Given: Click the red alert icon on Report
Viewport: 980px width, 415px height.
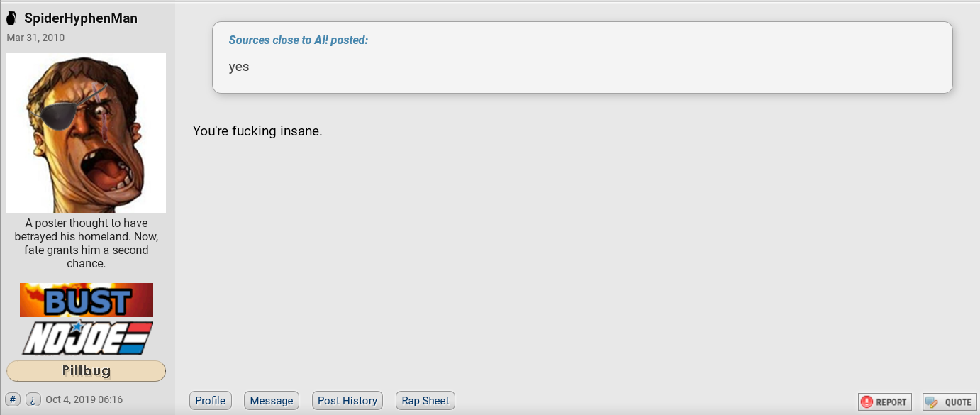Looking at the screenshot, I should [867, 402].
